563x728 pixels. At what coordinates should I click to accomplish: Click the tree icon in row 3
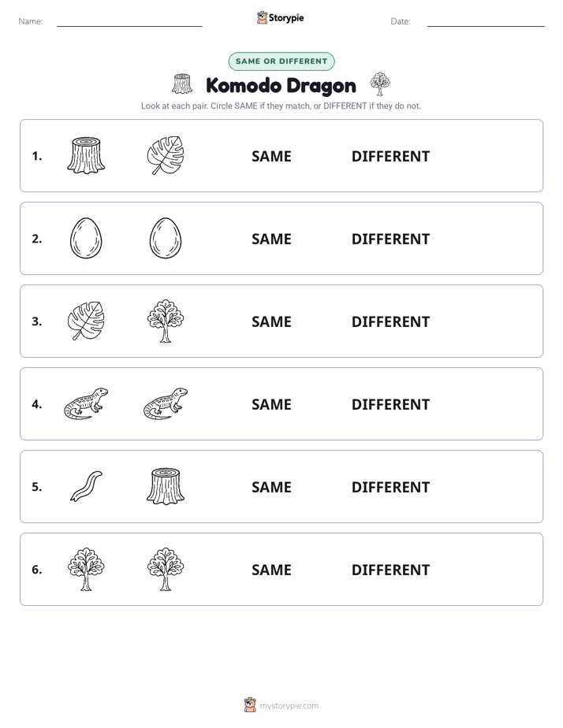click(x=166, y=321)
